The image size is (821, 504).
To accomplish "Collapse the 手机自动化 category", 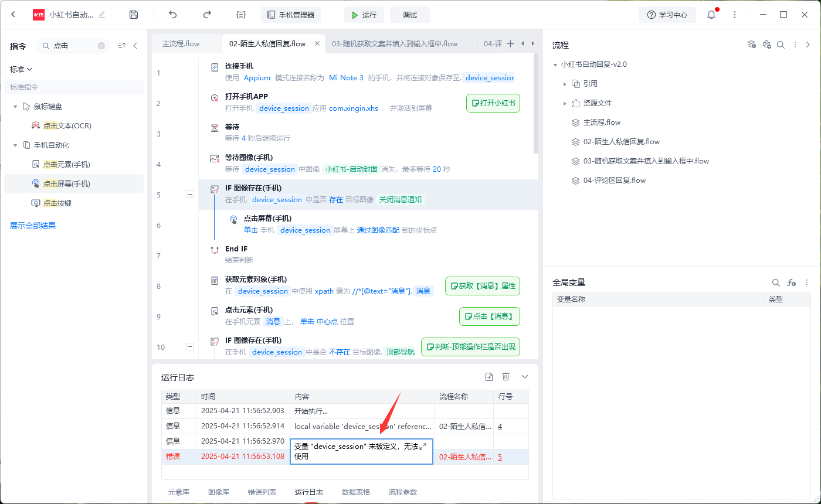I will [x=15, y=145].
